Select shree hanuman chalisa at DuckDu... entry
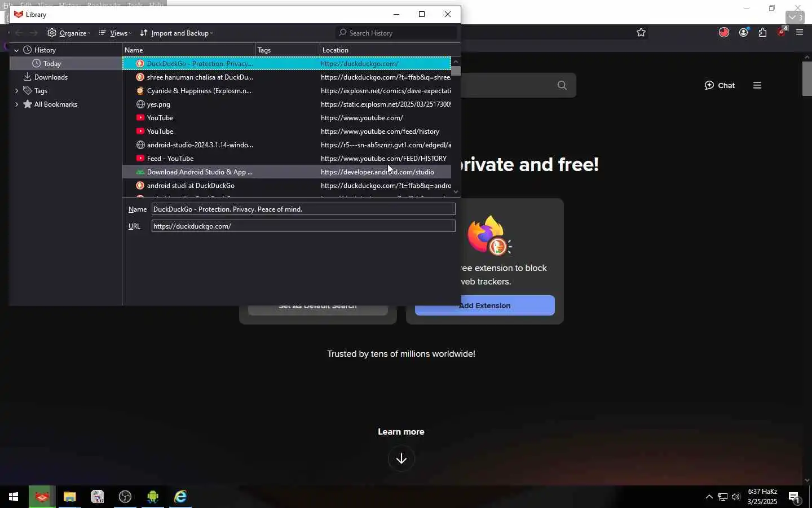This screenshot has height=508, width=812. coord(286,77)
